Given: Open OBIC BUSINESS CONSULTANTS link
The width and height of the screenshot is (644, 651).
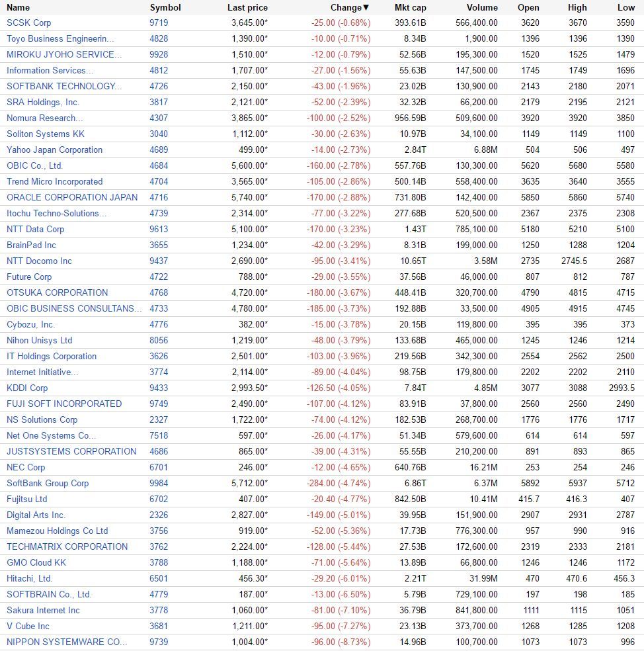Looking at the screenshot, I should [74, 308].
